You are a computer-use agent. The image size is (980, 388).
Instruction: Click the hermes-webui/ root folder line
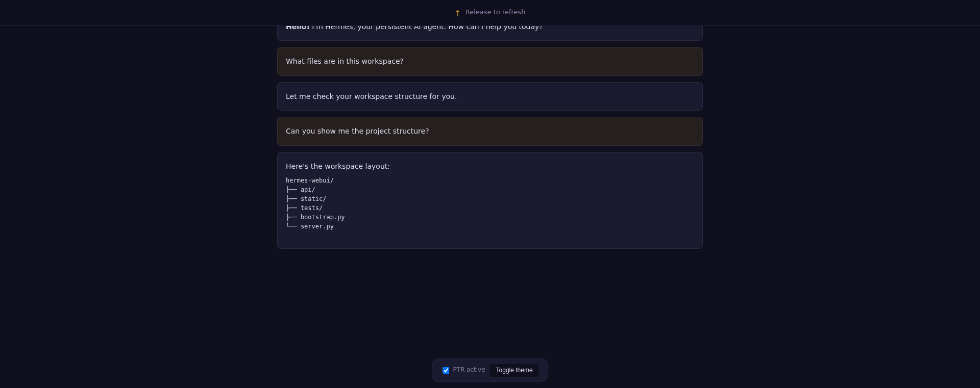[309, 180]
